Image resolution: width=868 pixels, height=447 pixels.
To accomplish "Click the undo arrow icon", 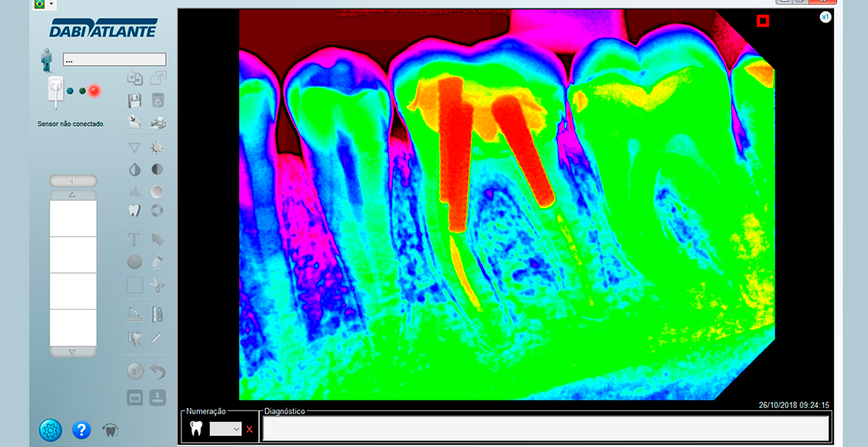I will pos(158,371).
